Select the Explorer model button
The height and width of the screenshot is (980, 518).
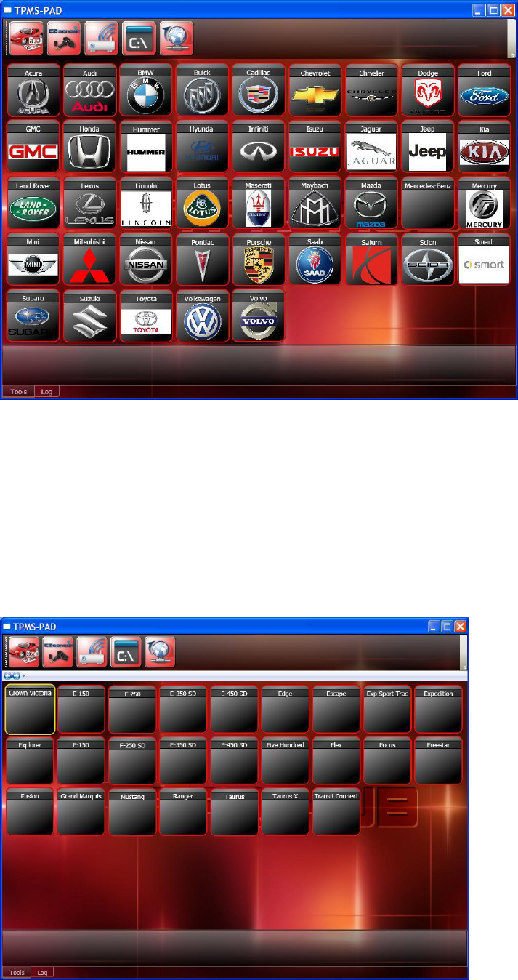tap(30, 760)
